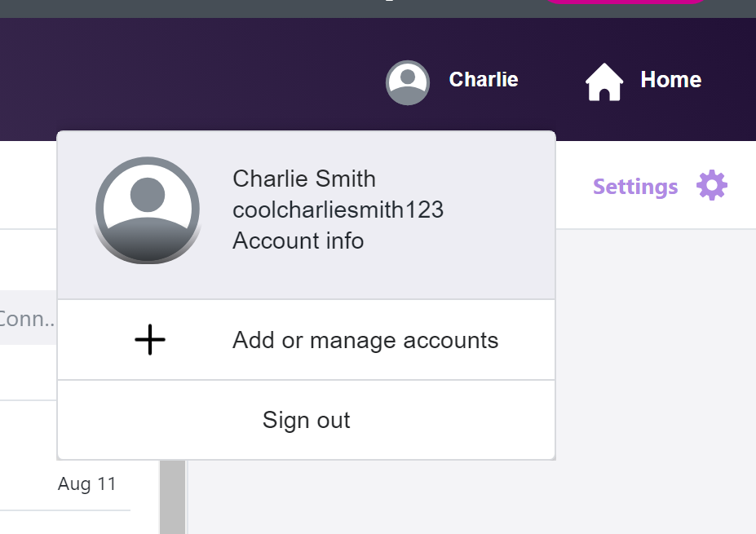
Task: Open the list entry dated Aug 11
Action: [86, 484]
